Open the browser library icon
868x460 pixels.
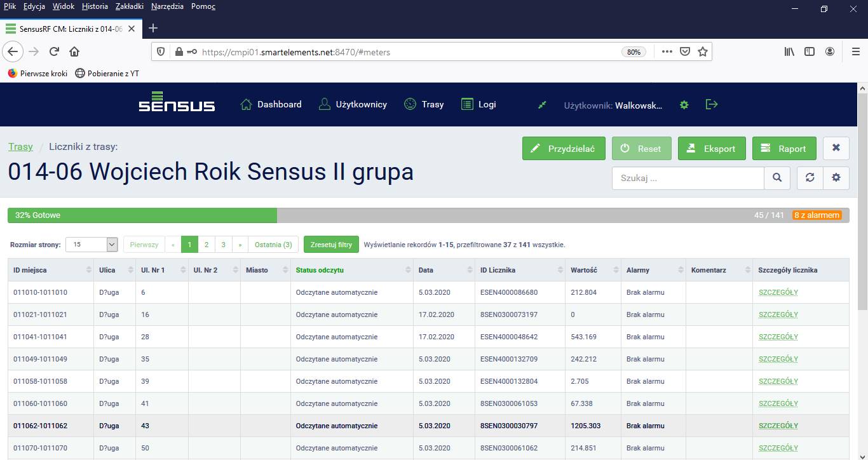click(789, 51)
